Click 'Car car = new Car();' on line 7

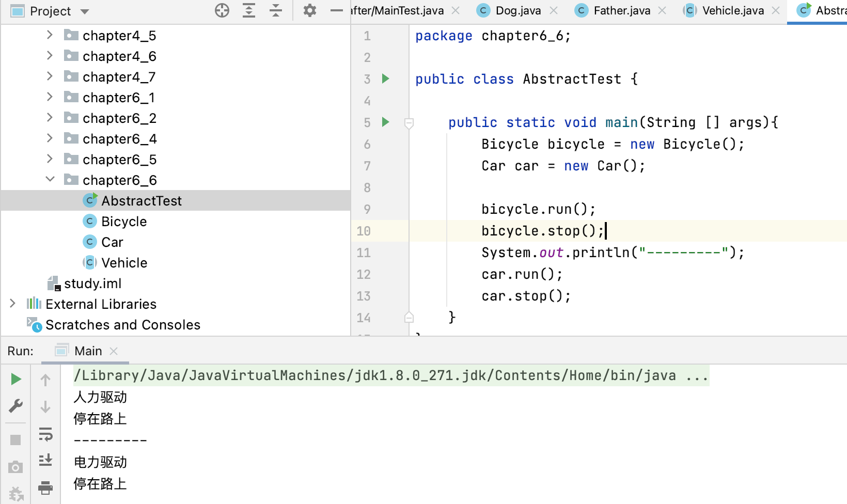(563, 166)
